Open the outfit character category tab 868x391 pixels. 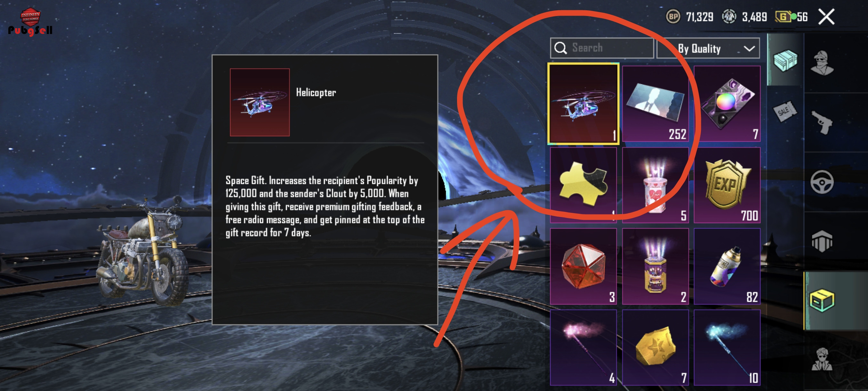pos(822,63)
